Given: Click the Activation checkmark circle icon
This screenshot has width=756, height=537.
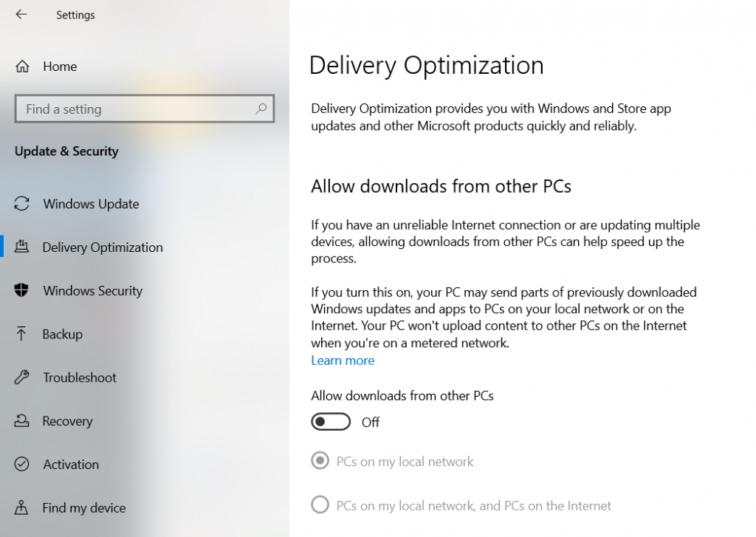Looking at the screenshot, I should [22, 465].
